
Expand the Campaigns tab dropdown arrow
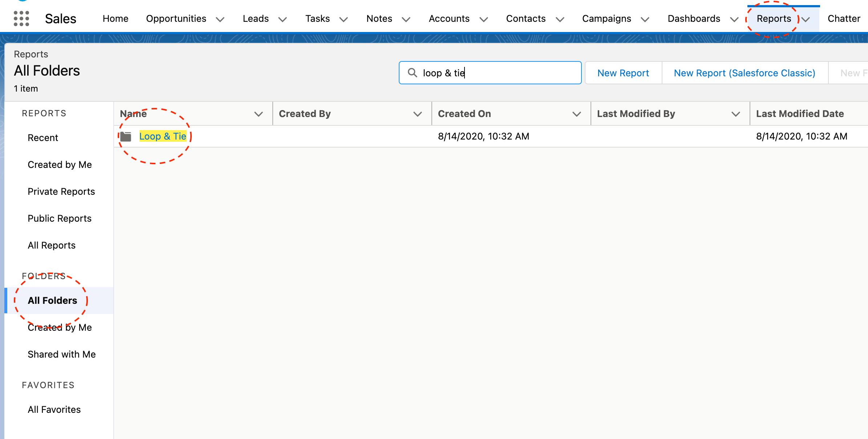(645, 19)
